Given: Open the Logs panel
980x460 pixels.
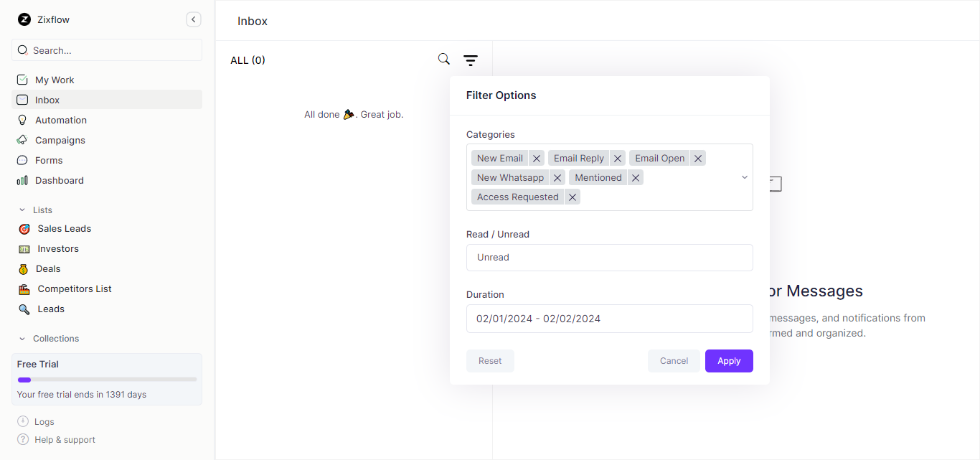Looking at the screenshot, I should tap(43, 421).
